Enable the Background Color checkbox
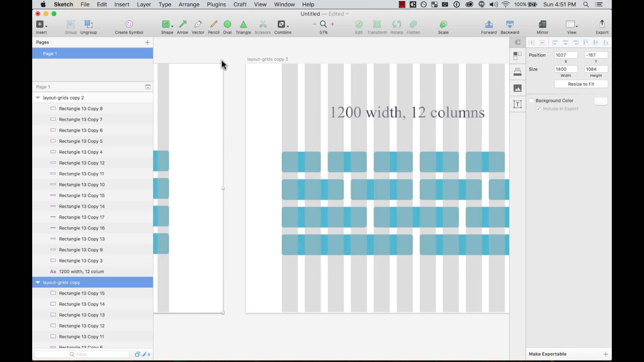 pyautogui.click(x=531, y=101)
